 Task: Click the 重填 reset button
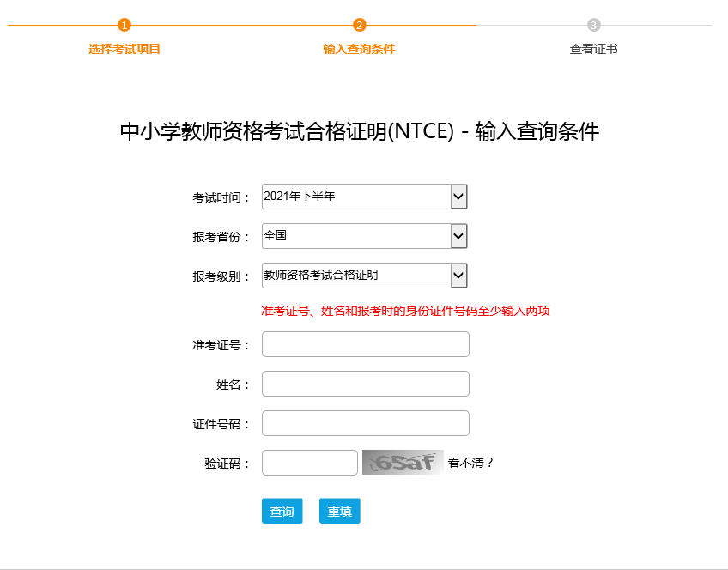[339, 511]
